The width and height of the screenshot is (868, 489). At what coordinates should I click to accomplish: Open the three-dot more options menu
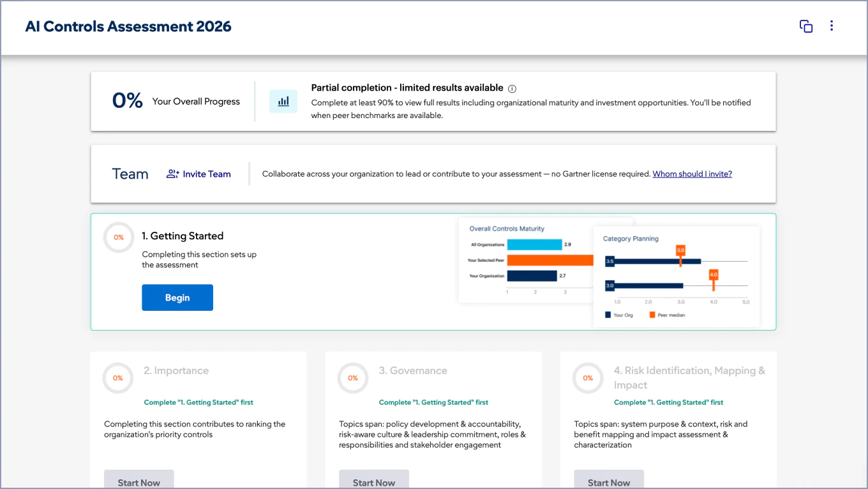tap(831, 26)
